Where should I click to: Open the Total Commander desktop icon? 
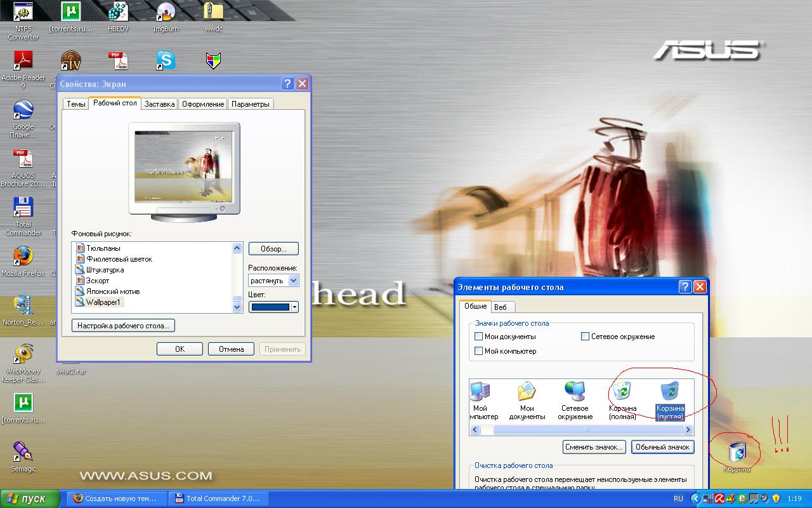23,208
